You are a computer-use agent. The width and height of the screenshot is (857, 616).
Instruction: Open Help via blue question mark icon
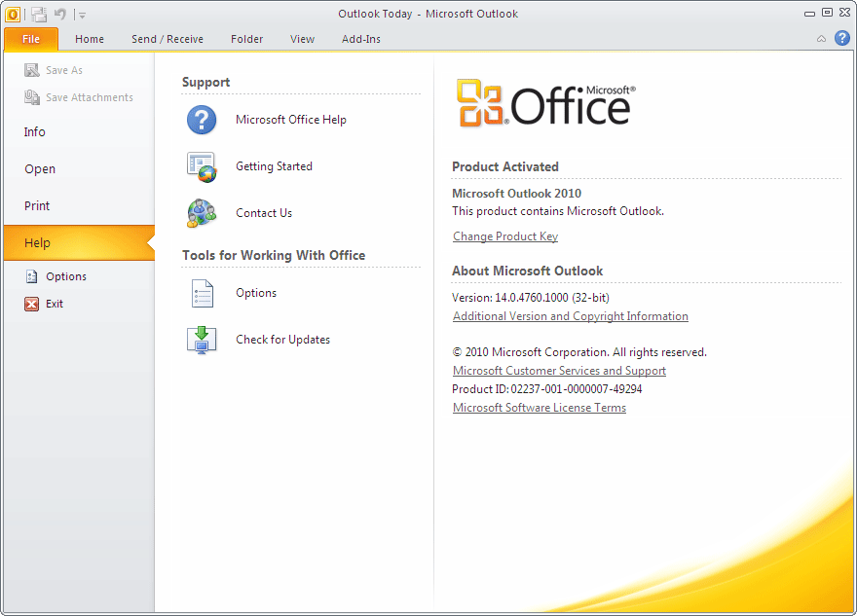click(x=842, y=38)
